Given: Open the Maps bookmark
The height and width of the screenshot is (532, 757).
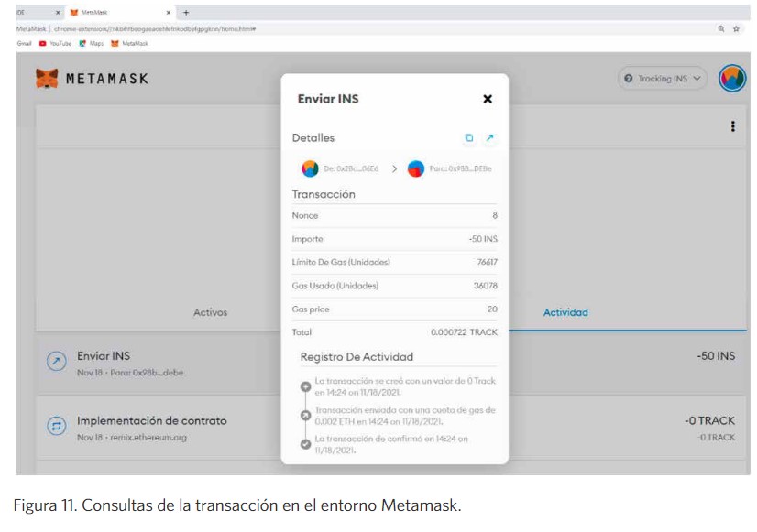Looking at the screenshot, I should pyautogui.click(x=92, y=43).
